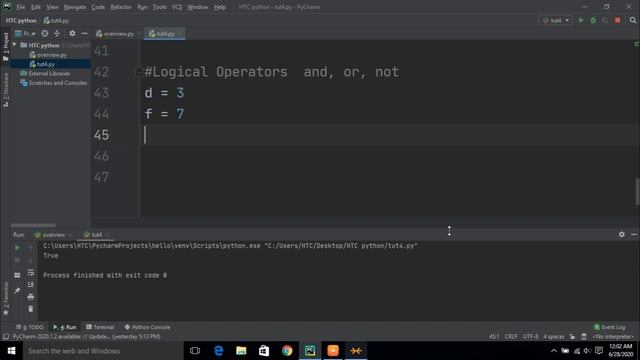640x360 pixels.
Task: Open the TODO tool window
Action: click(30, 327)
